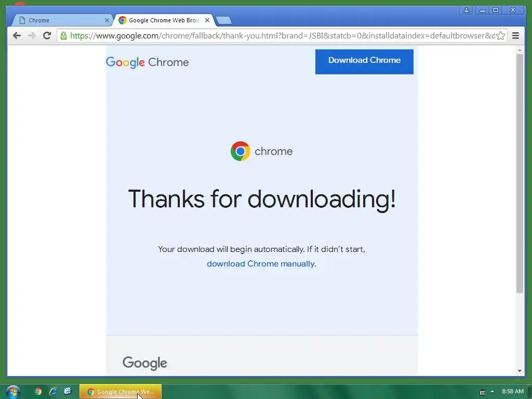Click the Google Chrome header logo
Screen dimensions: 532x399
(x=147, y=62)
